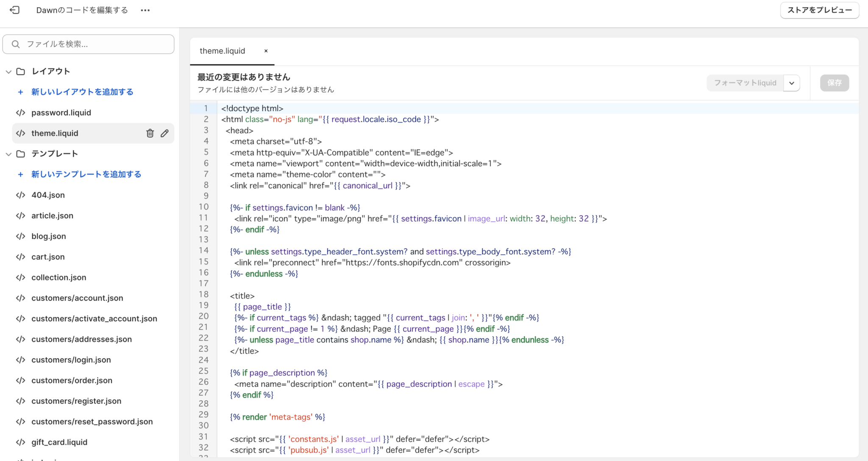This screenshot has width=868, height=461.
Task: Click the plus icon to add new layout
Action: coord(20,92)
